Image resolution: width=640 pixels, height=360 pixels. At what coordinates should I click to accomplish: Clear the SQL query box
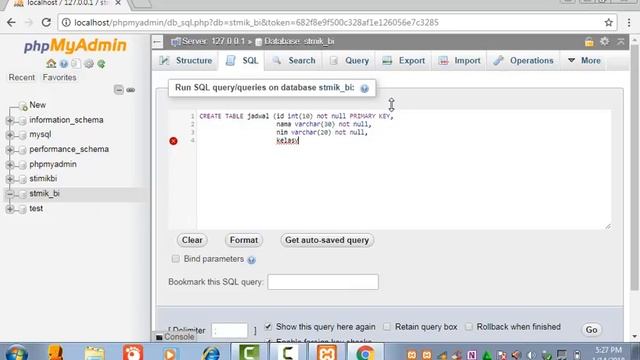pyautogui.click(x=192, y=240)
